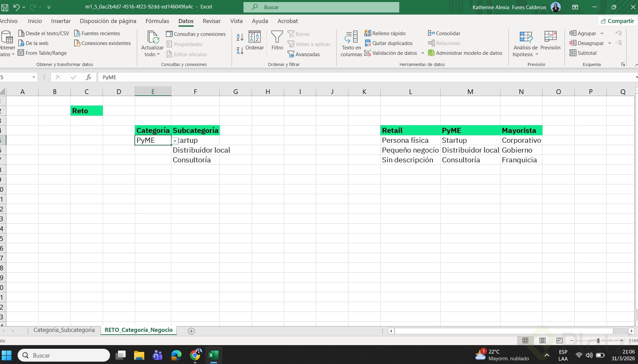This screenshot has width=638, height=364.
Task: Open the Undo history dropdown arrow
Action: point(24,7)
